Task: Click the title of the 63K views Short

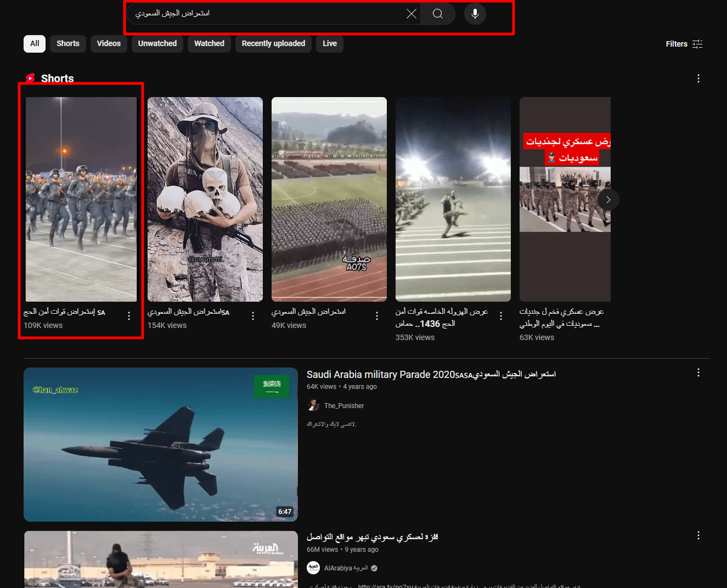Action: coord(561,318)
